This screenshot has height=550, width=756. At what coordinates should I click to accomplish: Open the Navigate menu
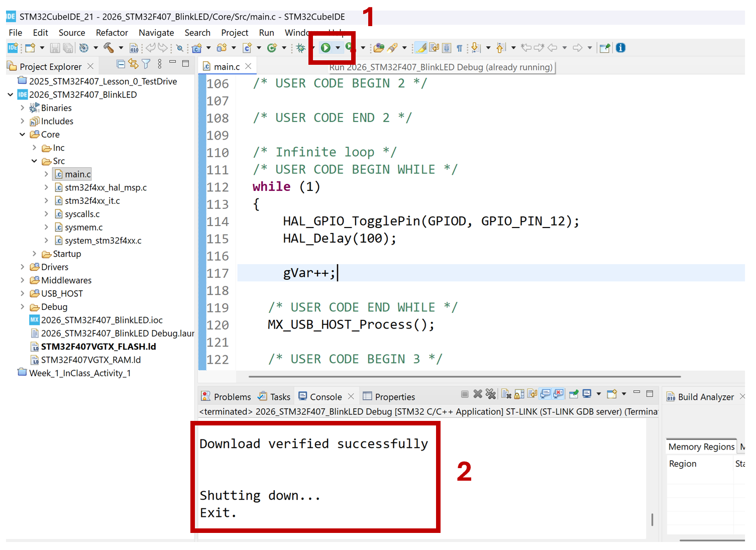[x=156, y=33]
